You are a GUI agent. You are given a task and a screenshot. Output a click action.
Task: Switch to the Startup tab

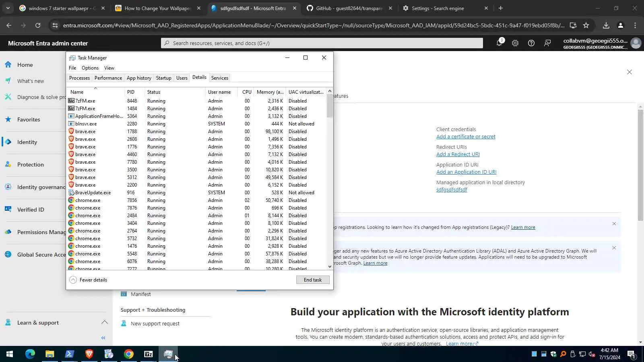point(163,78)
